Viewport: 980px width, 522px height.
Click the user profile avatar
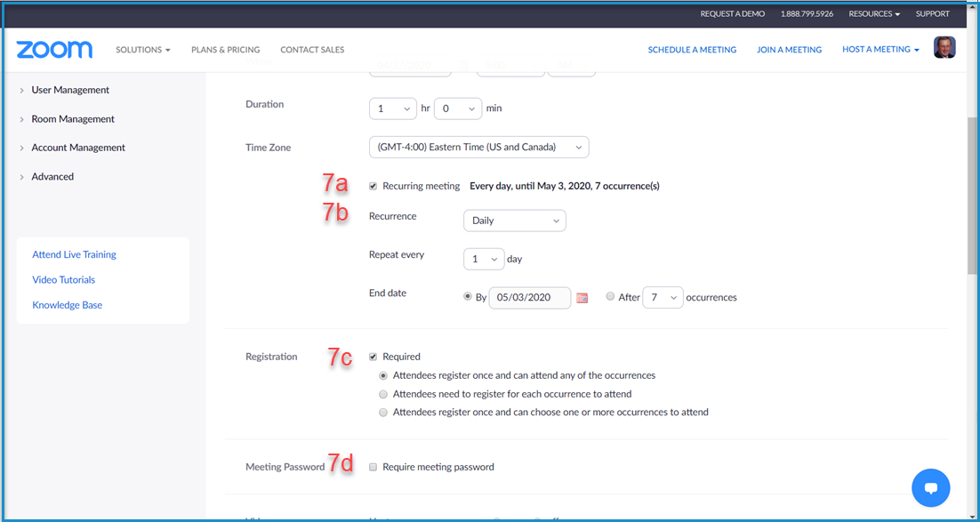coord(944,47)
